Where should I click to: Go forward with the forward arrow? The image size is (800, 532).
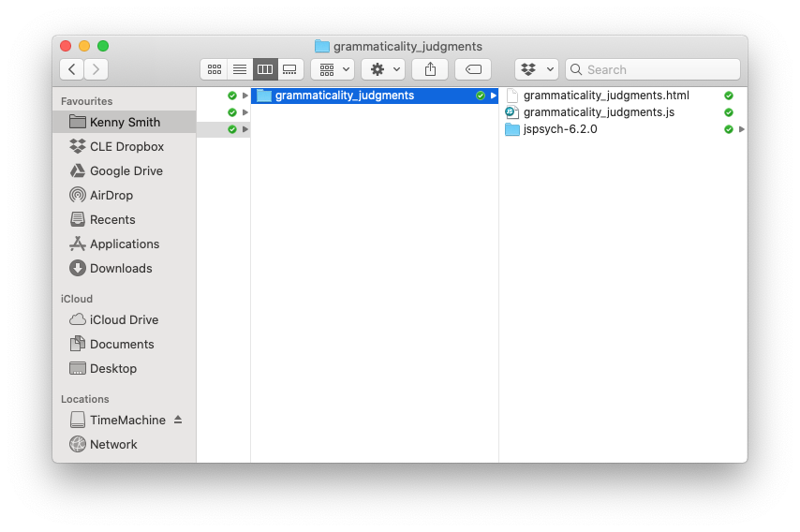[96, 69]
